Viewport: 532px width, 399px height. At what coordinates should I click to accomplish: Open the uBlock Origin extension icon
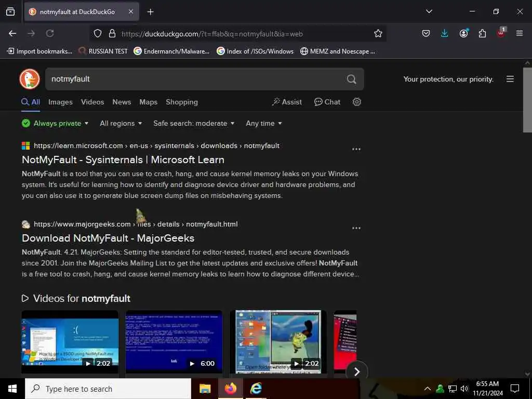click(501, 33)
